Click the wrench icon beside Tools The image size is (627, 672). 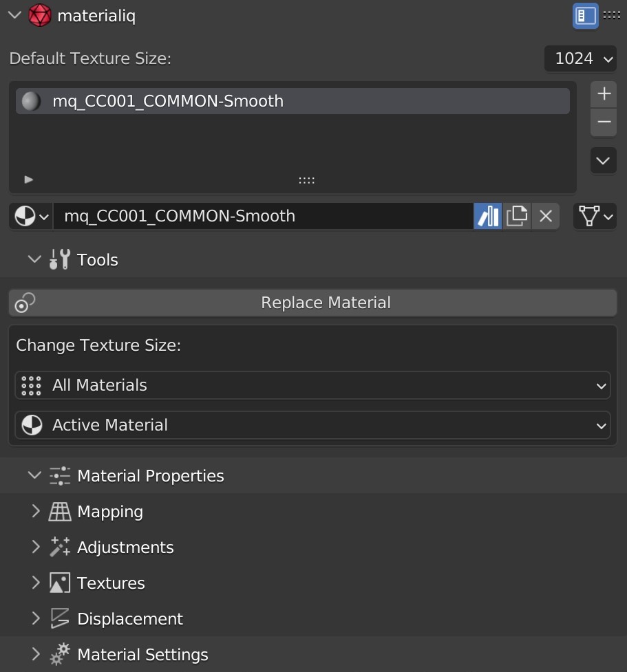click(x=59, y=259)
